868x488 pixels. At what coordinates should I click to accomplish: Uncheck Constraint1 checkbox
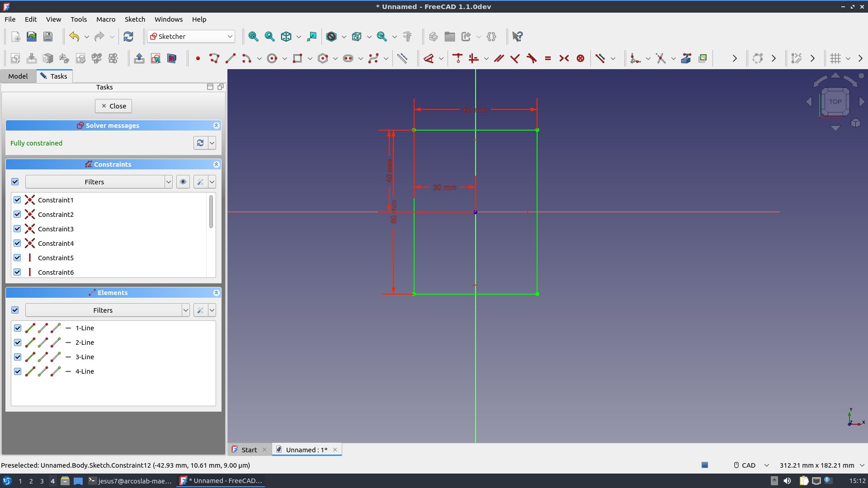coord(17,200)
